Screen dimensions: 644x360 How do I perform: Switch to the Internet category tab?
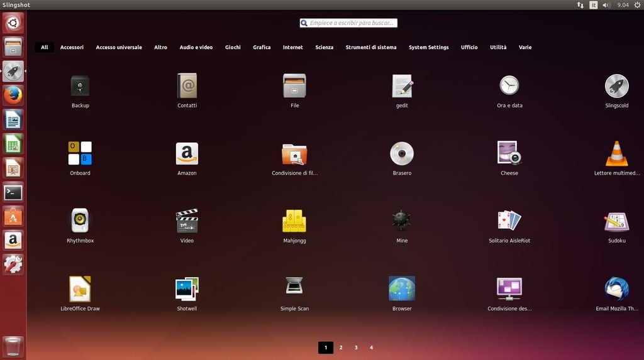pos(292,47)
